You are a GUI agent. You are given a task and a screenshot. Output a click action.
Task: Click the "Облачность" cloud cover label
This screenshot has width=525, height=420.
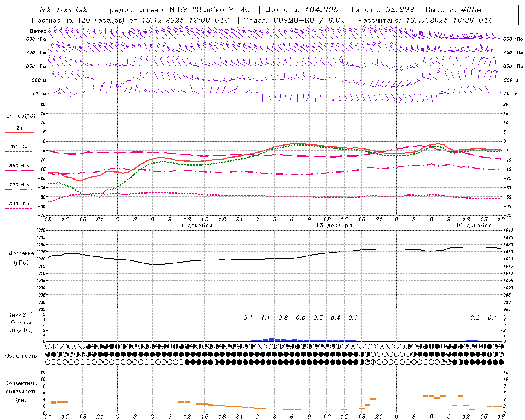click(x=21, y=356)
